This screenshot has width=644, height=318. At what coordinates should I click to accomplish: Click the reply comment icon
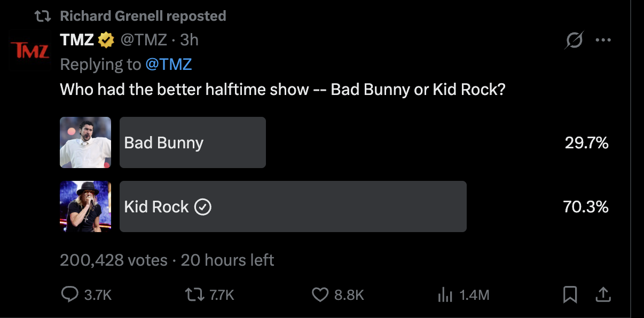pyautogui.click(x=70, y=295)
